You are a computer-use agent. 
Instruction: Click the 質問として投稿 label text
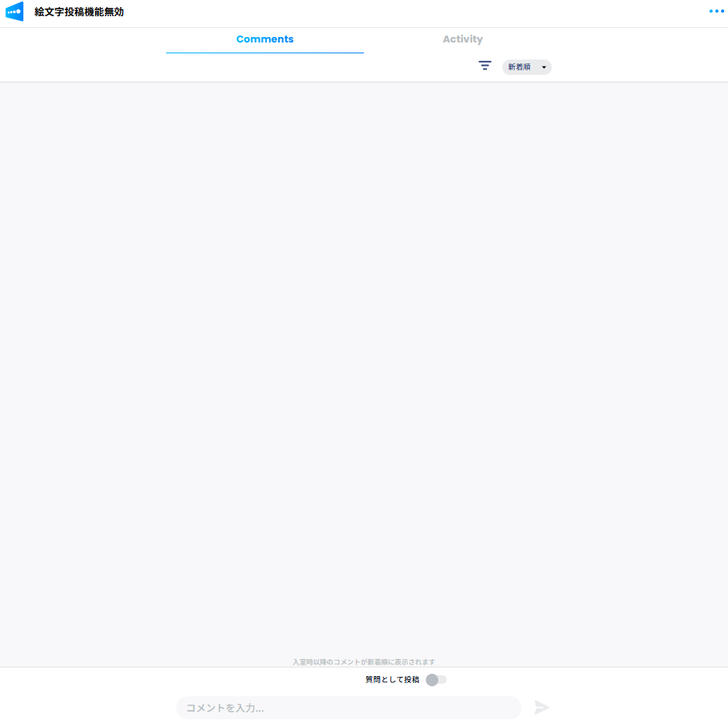[x=392, y=680]
